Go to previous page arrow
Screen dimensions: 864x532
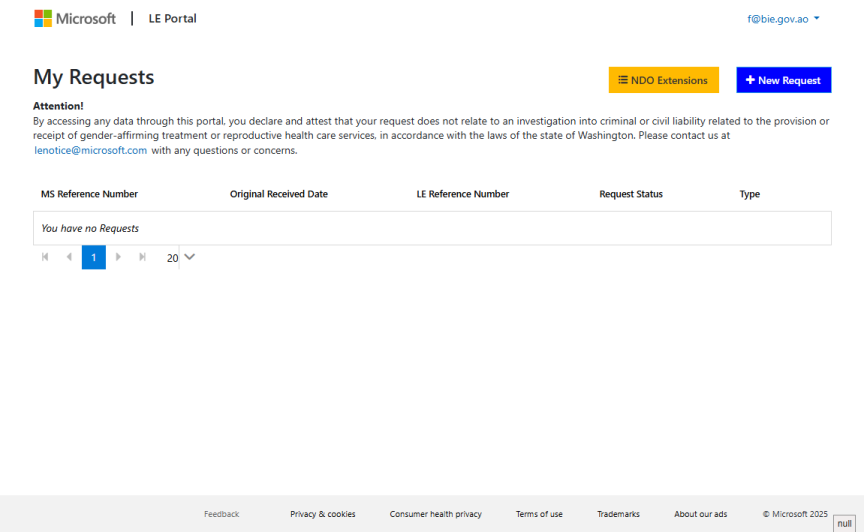click(69, 257)
